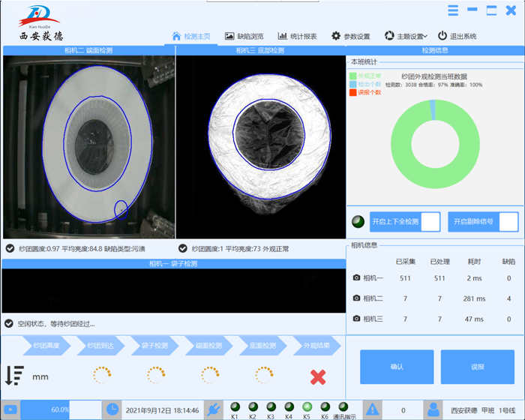This screenshot has height=420, width=525.
Task: Click the user profile icon in status bar
Action: pos(433,409)
